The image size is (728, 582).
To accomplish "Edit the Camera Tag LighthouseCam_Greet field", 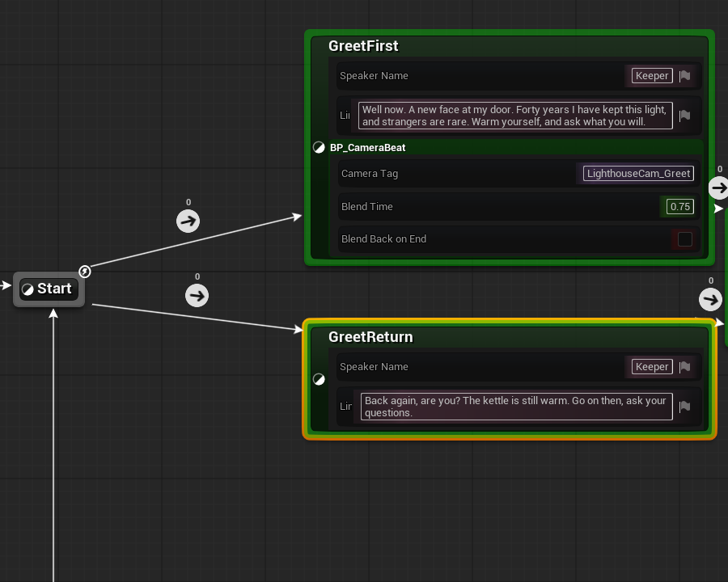I will pyautogui.click(x=638, y=174).
